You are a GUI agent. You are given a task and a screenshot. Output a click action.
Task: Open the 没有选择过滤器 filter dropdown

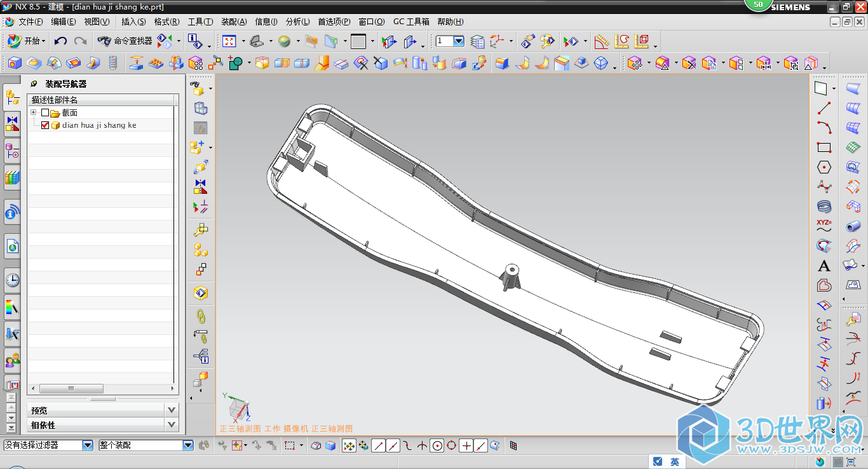pyautogui.click(x=88, y=445)
